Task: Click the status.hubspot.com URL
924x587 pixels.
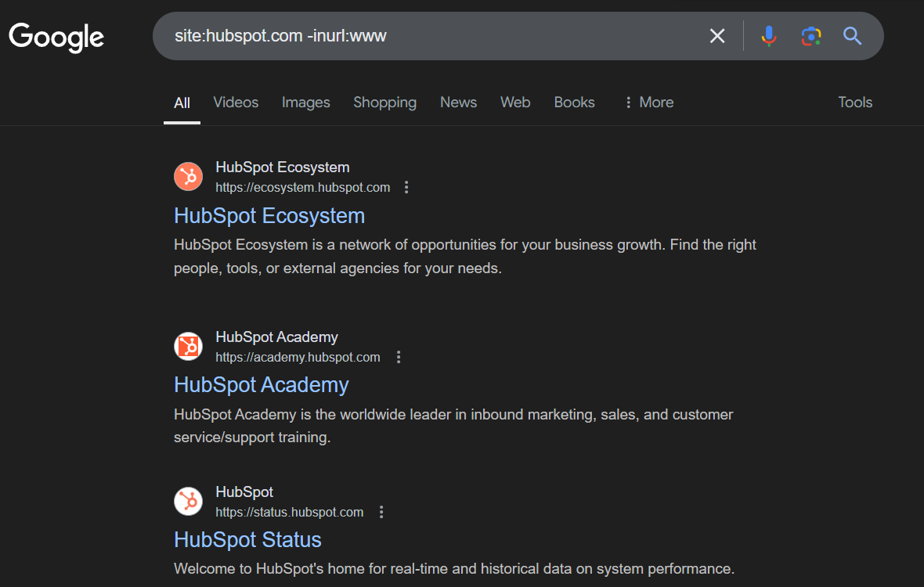Action: tap(290, 512)
